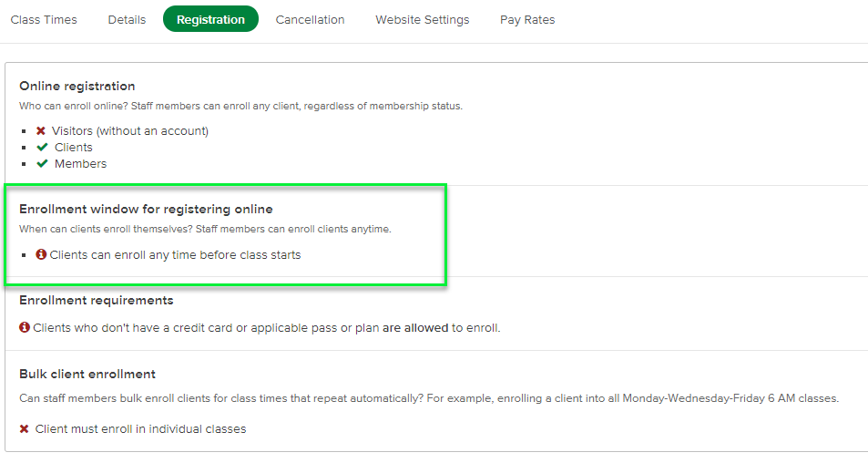Click 'Clients can enroll any time' text
868x463 pixels.
(x=175, y=255)
